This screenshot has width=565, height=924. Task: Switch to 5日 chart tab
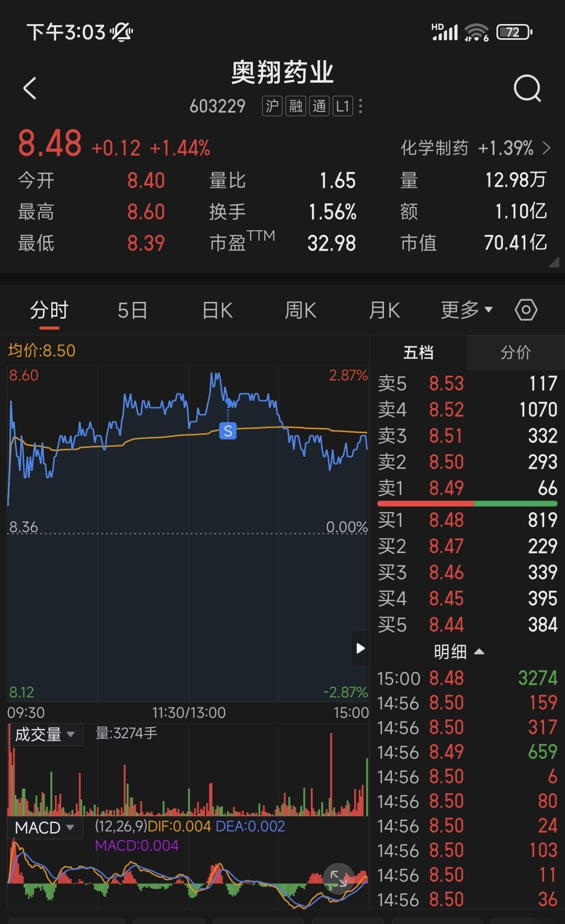point(132,310)
